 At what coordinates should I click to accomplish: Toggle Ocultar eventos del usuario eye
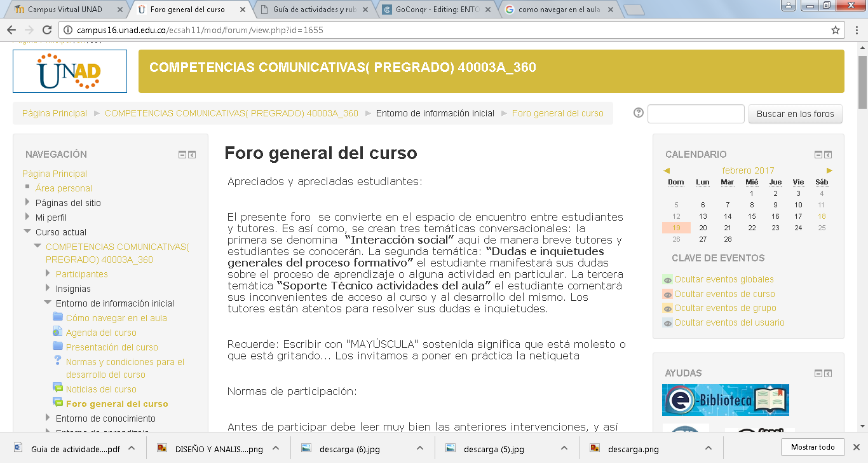tap(667, 323)
